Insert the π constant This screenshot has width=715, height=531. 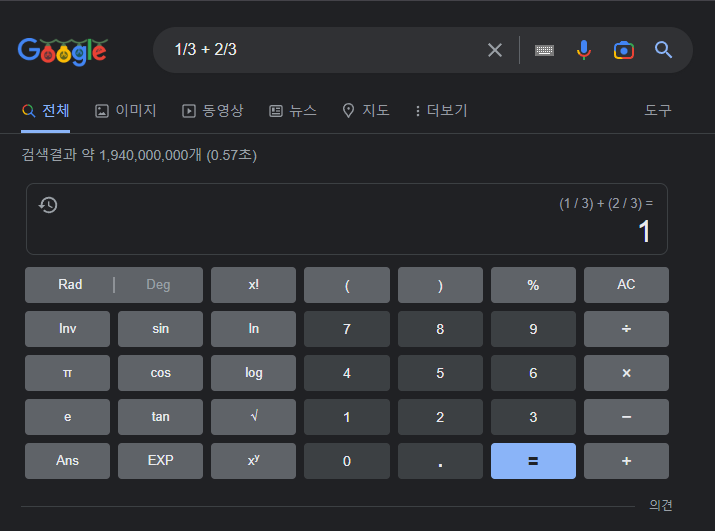tap(67, 373)
